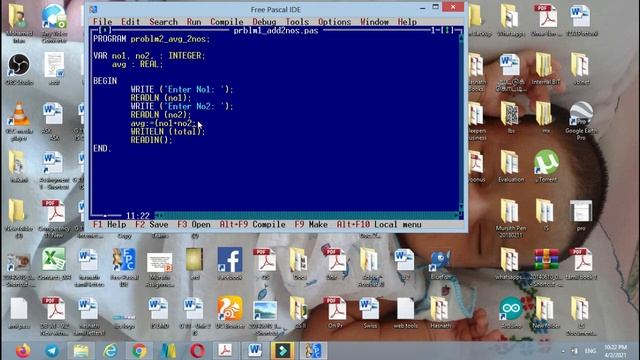Viewport: 640px width, 360px height.
Task: Open Word from the taskbar
Action: tap(255, 351)
